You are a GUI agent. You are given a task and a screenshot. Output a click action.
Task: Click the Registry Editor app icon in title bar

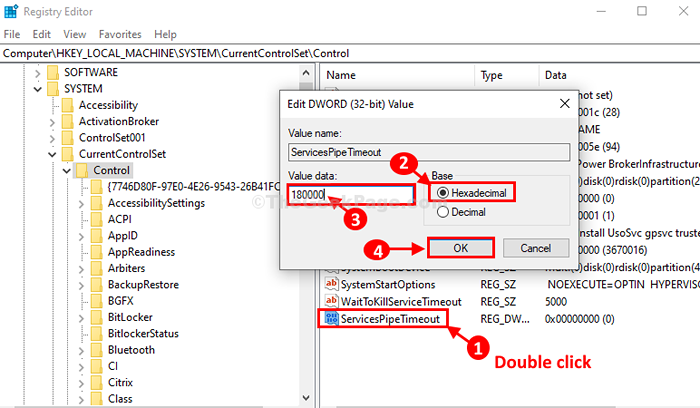[x=11, y=11]
